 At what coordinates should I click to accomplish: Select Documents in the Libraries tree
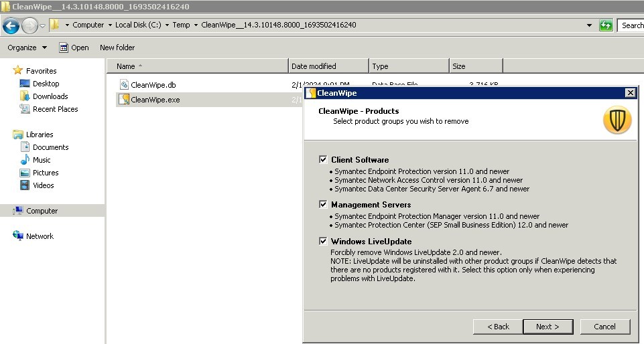click(50, 147)
